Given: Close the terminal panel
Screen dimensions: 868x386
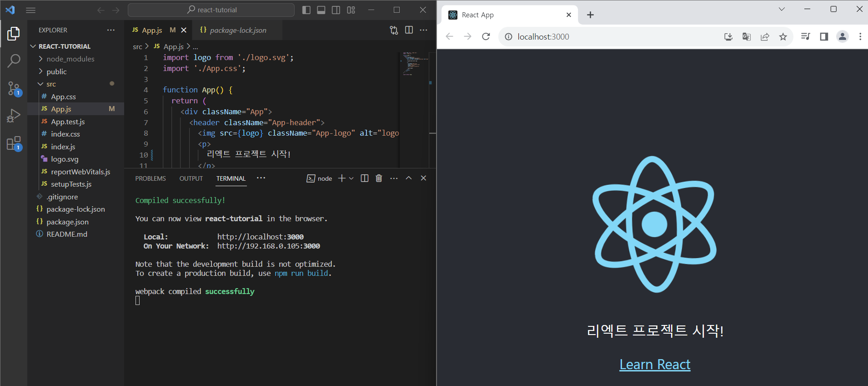Looking at the screenshot, I should (423, 178).
